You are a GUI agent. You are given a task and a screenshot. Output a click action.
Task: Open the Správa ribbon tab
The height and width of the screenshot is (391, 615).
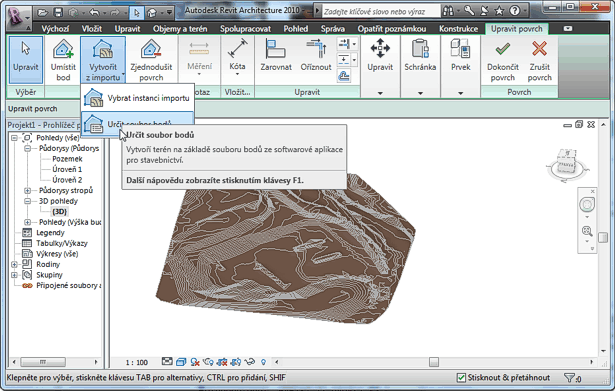(333, 29)
